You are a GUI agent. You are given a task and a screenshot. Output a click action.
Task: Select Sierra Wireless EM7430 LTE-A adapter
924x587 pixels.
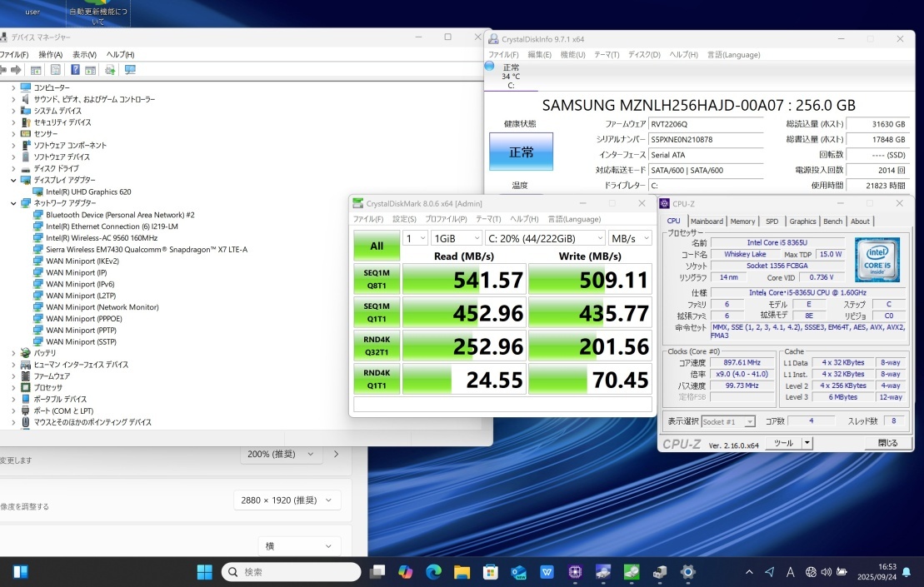(147, 250)
